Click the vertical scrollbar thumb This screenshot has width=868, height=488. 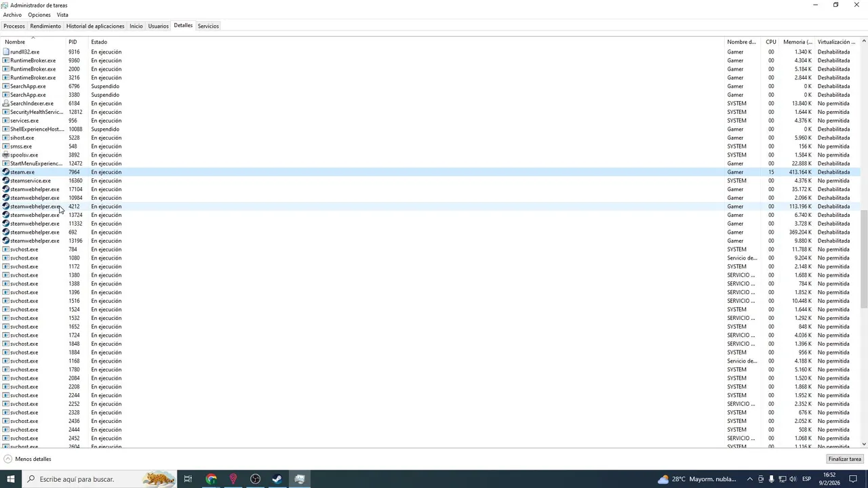click(x=864, y=259)
